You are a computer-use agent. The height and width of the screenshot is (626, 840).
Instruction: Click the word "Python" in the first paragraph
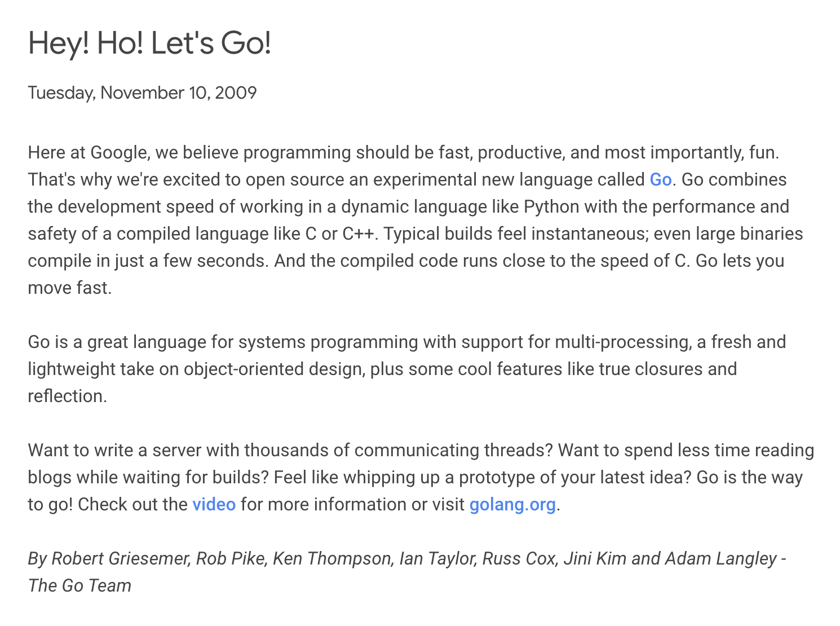click(x=551, y=207)
